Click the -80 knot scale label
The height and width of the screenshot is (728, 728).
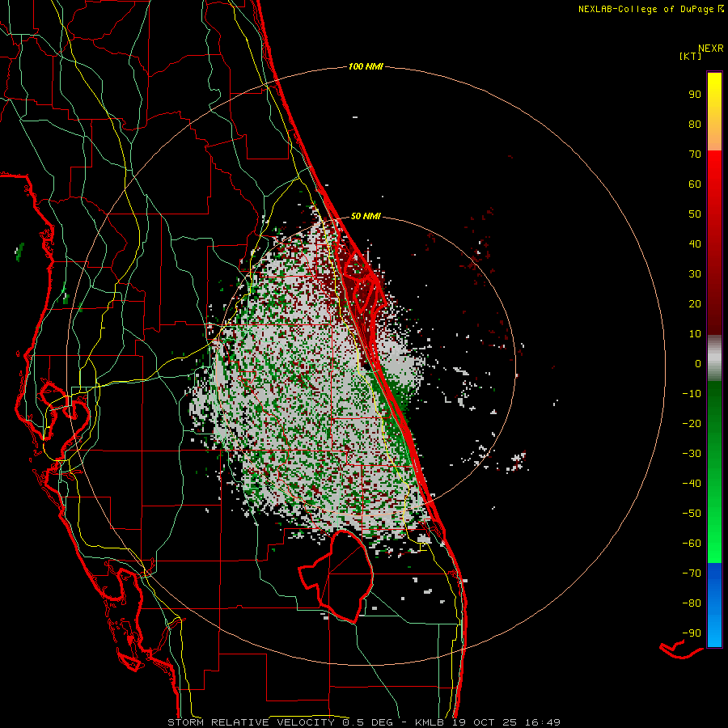pos(692,603)
